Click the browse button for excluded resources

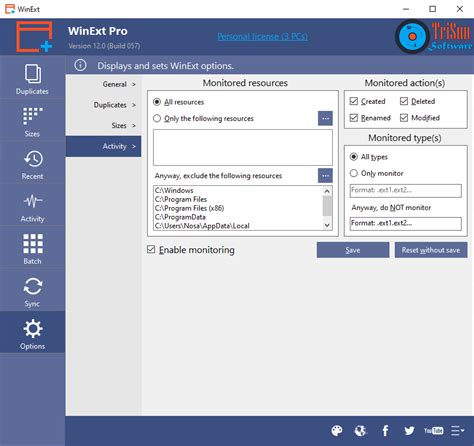[325, 176]
